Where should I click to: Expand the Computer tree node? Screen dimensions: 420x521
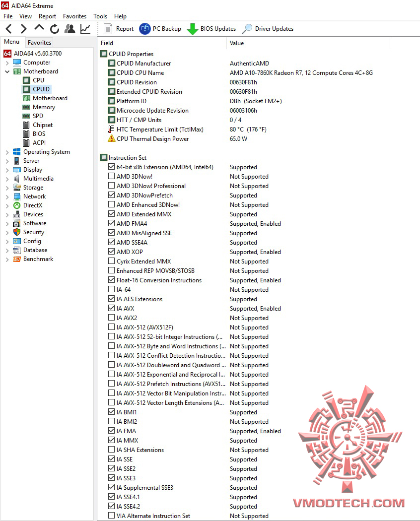(x=7, y=63)
